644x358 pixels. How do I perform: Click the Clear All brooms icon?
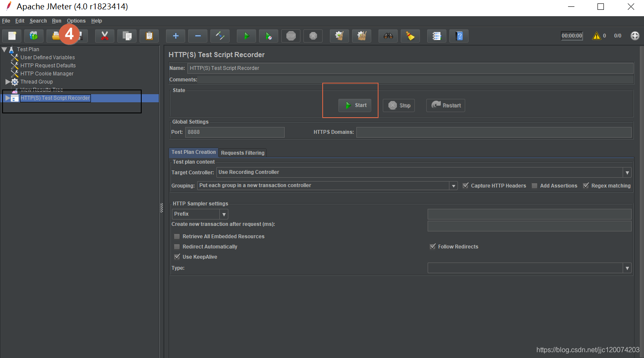pos(362,36)
